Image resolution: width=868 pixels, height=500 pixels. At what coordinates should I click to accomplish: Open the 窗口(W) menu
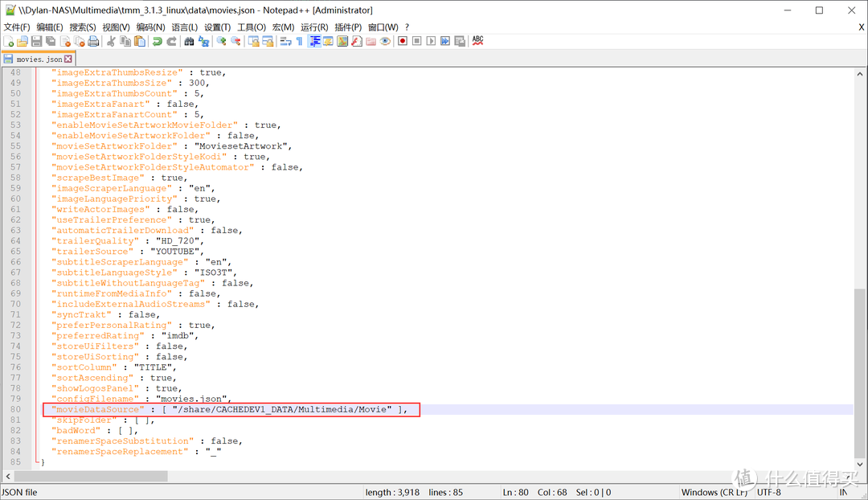pos(383,27)
